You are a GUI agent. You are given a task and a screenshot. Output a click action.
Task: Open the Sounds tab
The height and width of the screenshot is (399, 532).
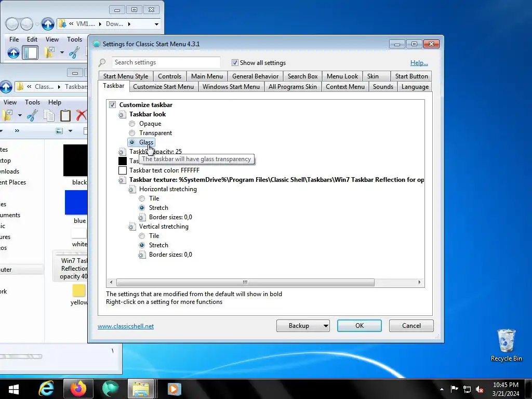[x=383, y=87]
